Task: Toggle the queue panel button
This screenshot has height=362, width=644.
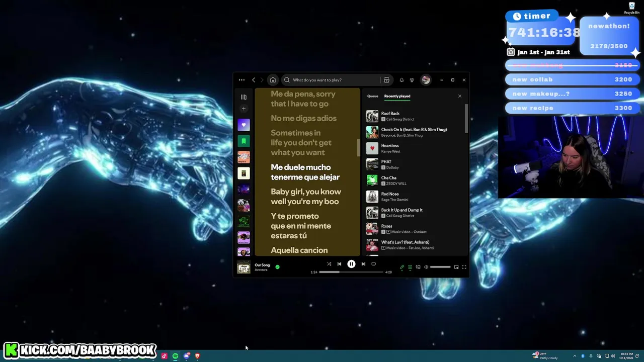Action: (410, 267)
